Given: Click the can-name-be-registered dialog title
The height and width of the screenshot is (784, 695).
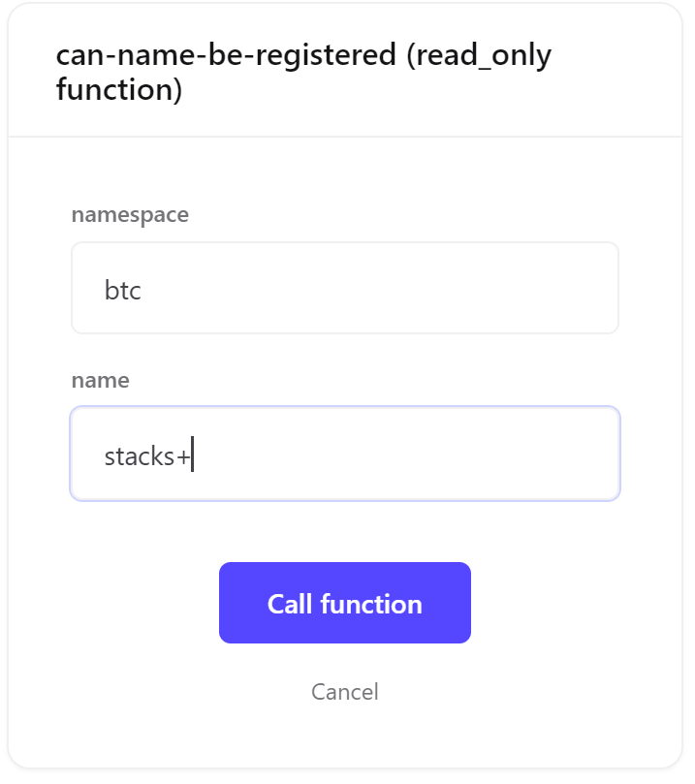Looking at the screenshot, I should point(303,72).
